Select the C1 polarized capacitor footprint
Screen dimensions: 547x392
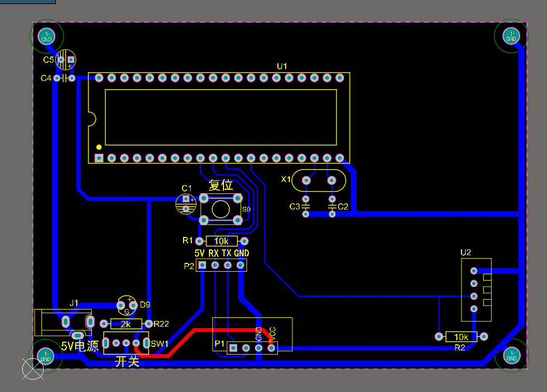click(186, 204)
